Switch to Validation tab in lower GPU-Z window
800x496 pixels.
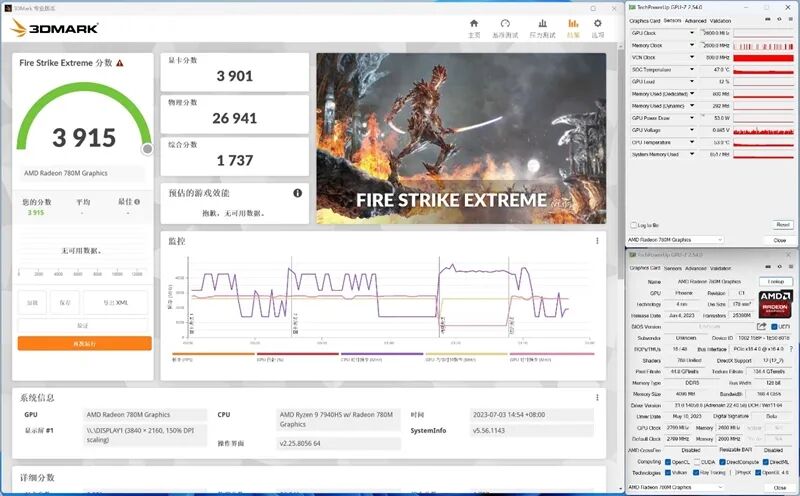720,268
